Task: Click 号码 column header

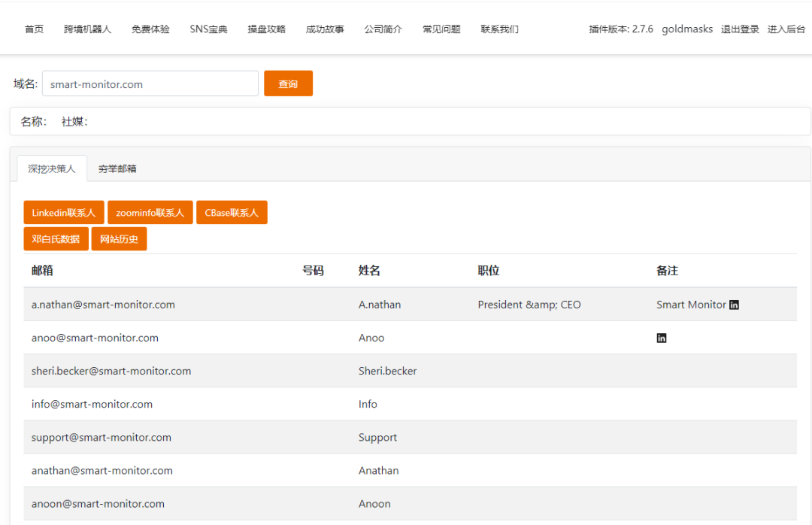Action: [313, 271]
